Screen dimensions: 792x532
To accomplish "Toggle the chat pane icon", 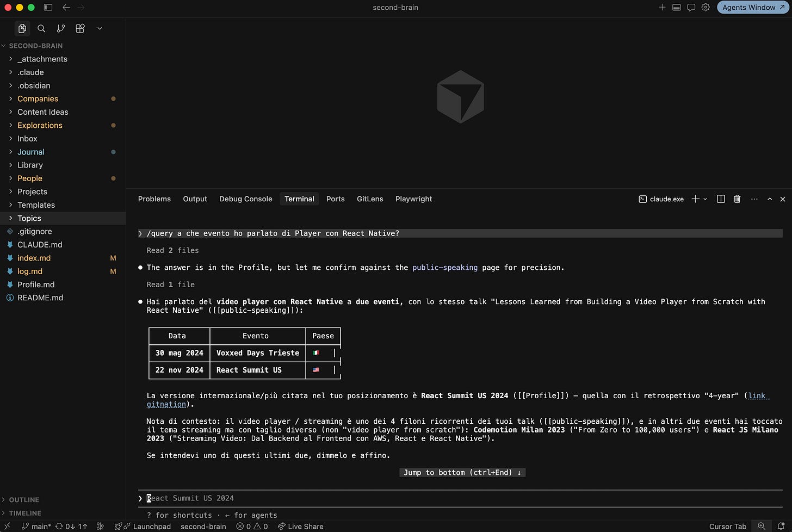I will (x=691, y=8).
